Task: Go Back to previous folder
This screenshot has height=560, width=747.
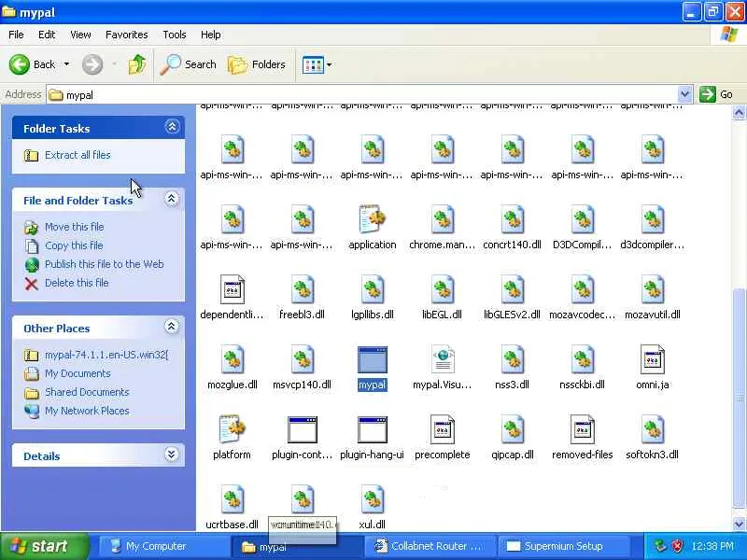Action: tap(33, 64)
